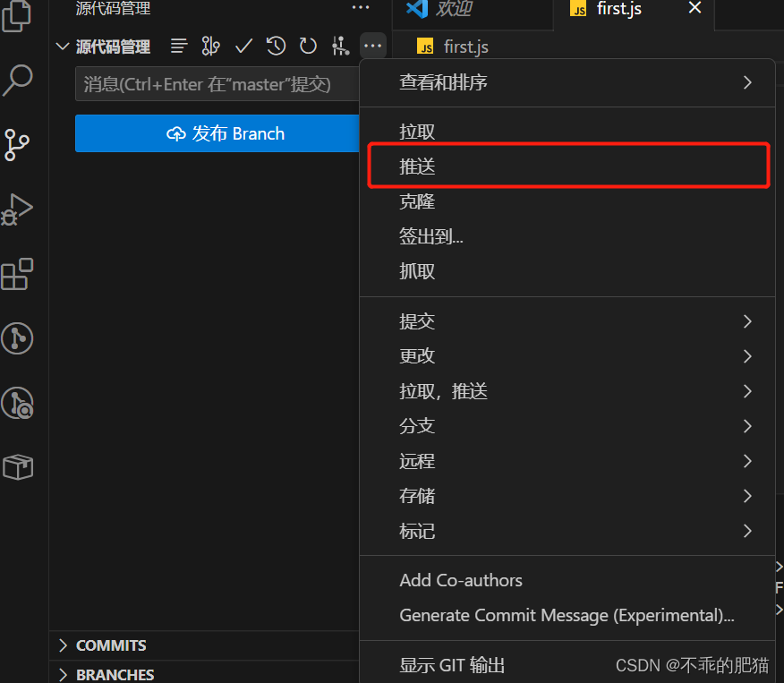Open the 拉取，推送 submenu

[567, 391]
